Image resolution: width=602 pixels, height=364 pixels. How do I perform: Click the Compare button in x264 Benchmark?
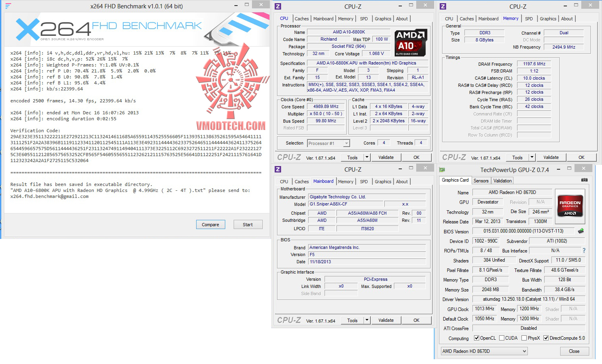coord(211,225)
